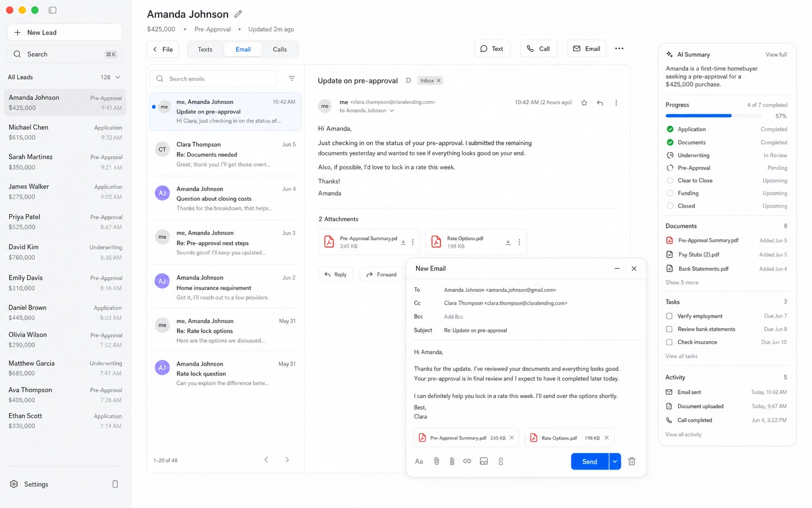Screen dimensions: 812x508
Task: Check the Check insurance task
Action: click(669, 342)
